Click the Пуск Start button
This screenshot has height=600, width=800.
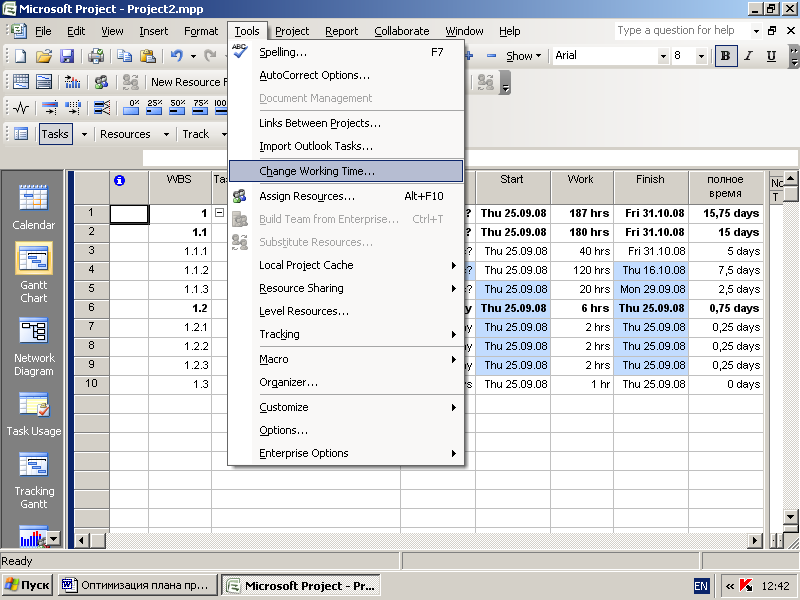pyautogui.click(x=28, y=585)
